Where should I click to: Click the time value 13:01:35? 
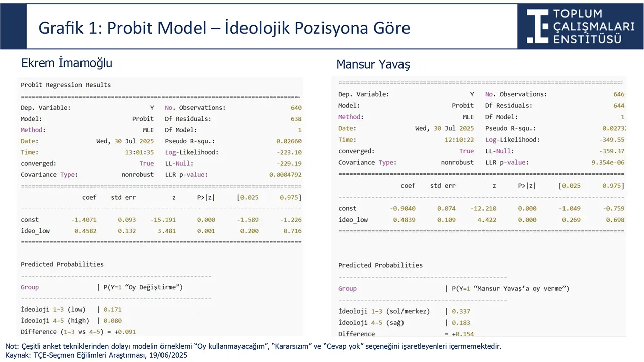click(139, 152)
